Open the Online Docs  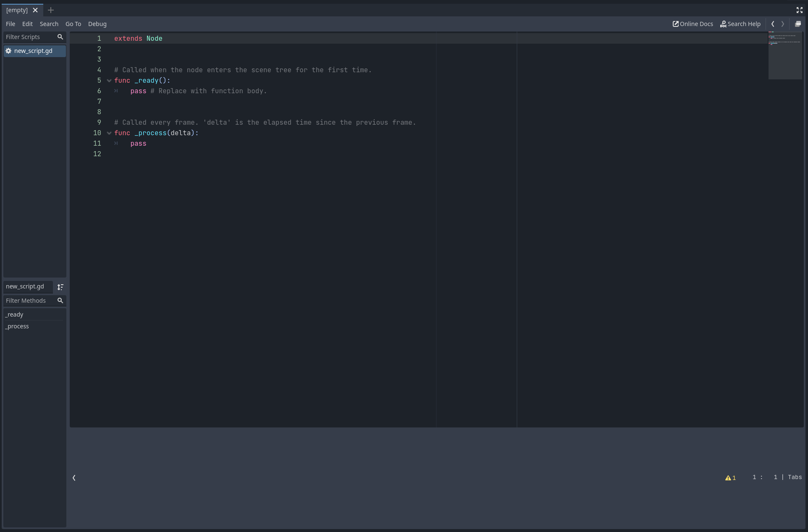pos(693,24)
